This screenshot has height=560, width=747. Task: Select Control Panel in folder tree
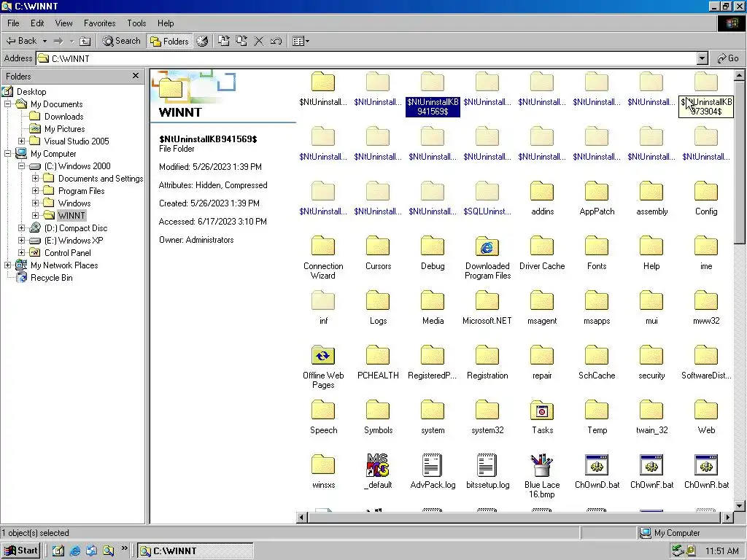point(68,253)
